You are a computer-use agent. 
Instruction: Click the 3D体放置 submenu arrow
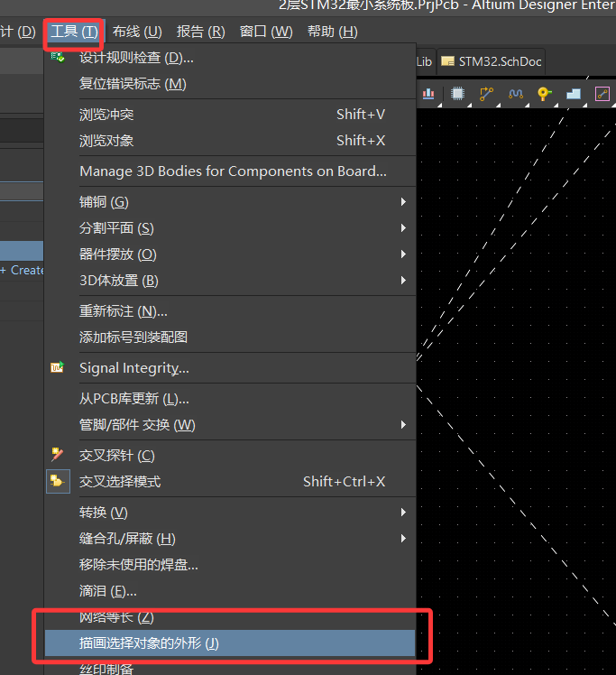click(x=403, y=281)
